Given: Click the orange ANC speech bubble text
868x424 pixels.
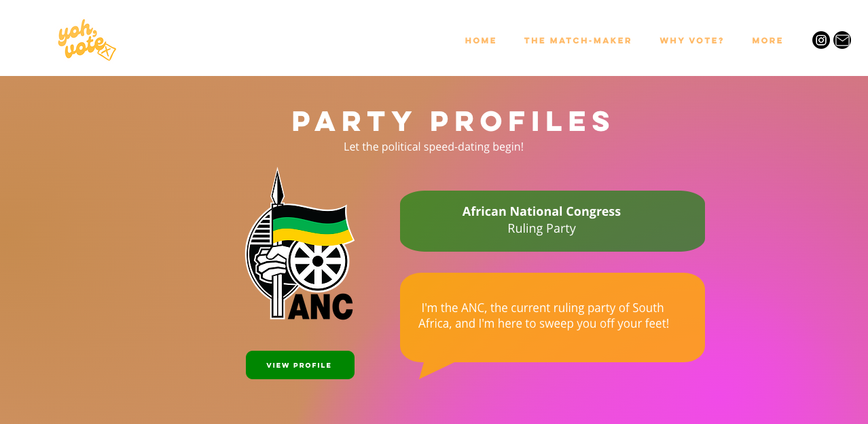Looking at the screenshot, I should coord(543,315).
